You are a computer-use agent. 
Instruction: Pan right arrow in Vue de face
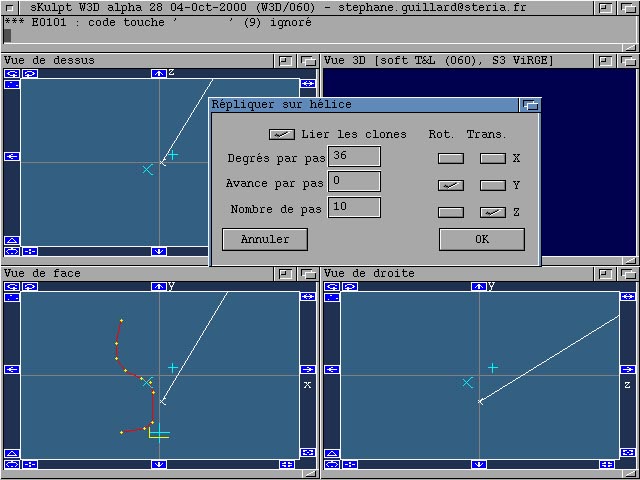(308, 369)
